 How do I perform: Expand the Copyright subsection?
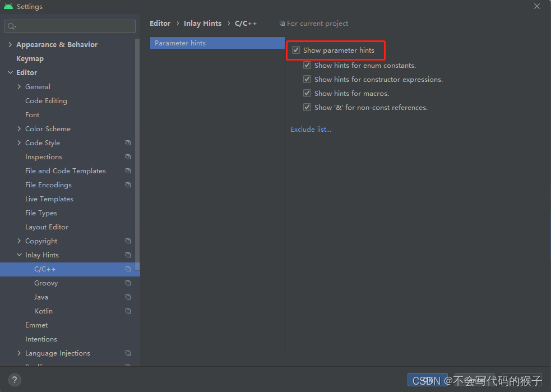(x=19, y=241)
